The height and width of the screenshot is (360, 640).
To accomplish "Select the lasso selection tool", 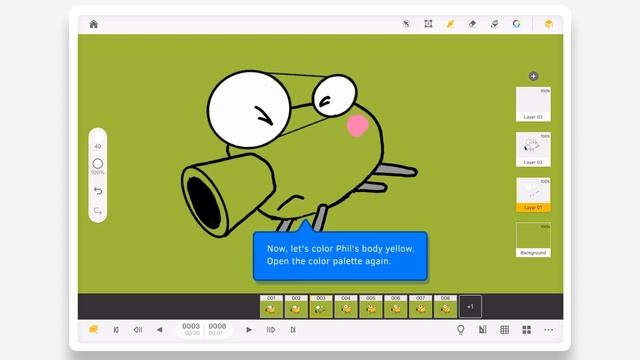I will coord(406,24).
